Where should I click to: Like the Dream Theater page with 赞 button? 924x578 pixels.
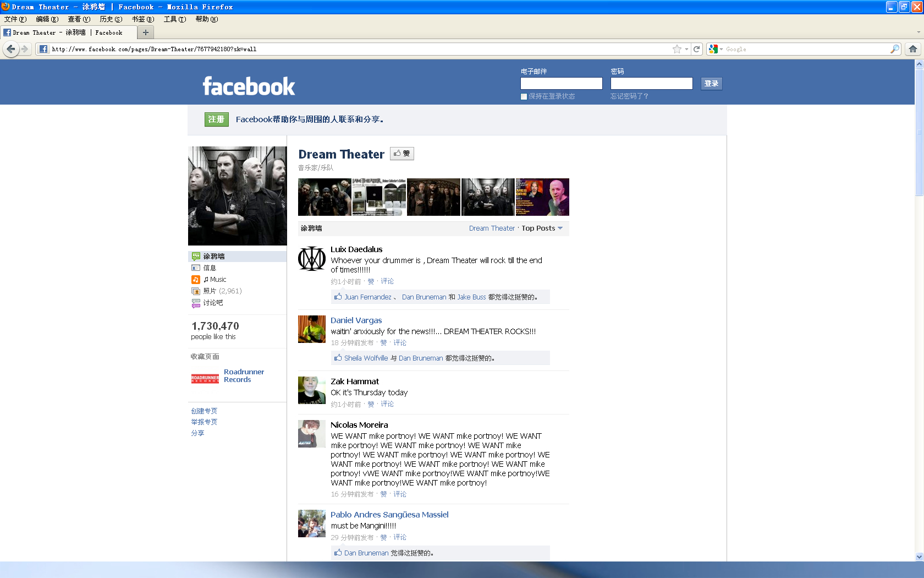pyautogui.click(x=402, y=154)
